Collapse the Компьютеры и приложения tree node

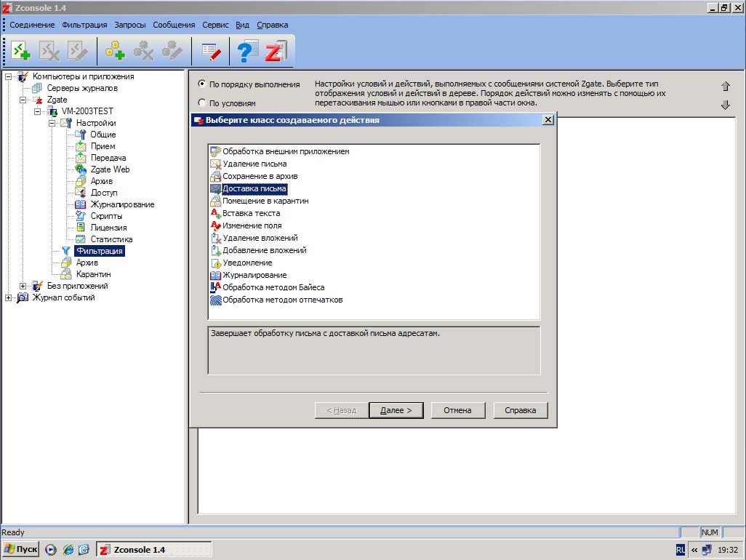click(x=8, y=76)
